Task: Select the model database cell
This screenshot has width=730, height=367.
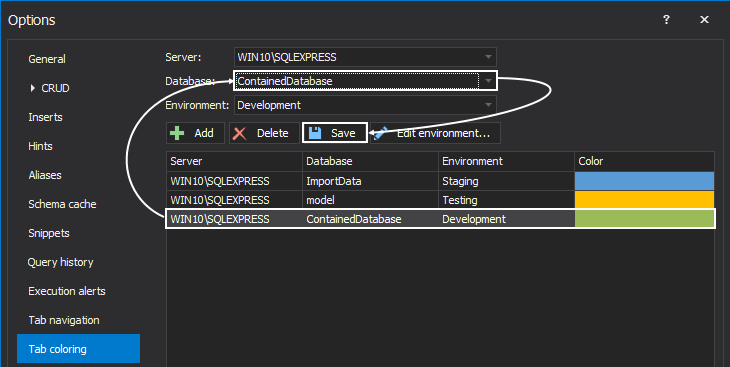Action: coord(370,200)
